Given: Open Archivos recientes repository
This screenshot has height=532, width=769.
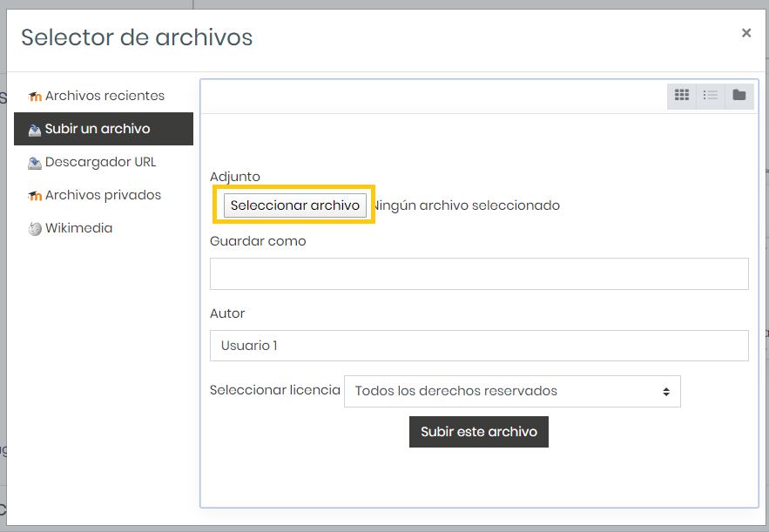Looking at the screenshot, I should 104,96.
